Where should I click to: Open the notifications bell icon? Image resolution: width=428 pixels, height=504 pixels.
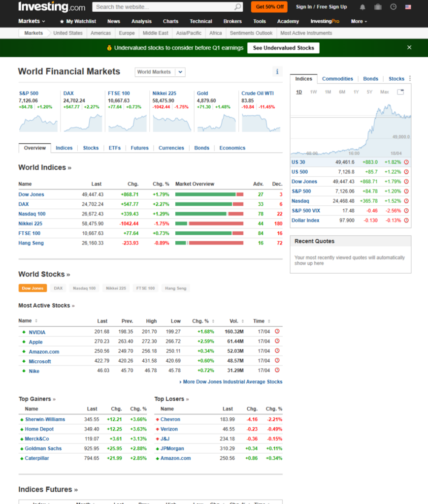click(x=362, y=7)
